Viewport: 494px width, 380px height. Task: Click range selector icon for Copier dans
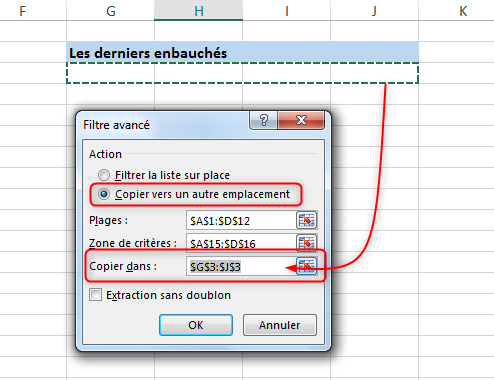306,266
